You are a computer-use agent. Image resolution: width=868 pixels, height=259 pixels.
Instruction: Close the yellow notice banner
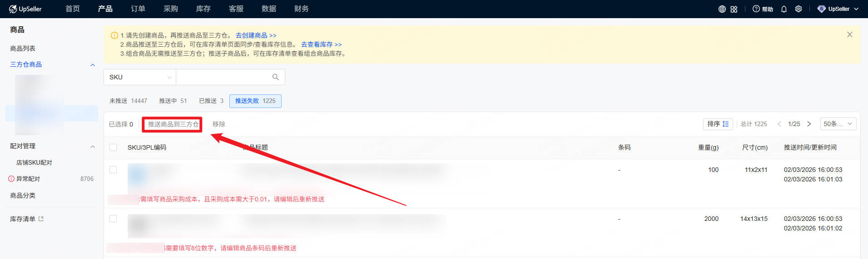pyautogui.click(x=849, y=34)
